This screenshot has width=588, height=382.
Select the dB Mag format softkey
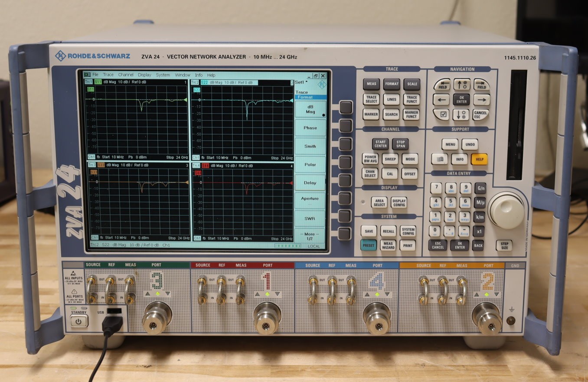click(x=310, y=109)
